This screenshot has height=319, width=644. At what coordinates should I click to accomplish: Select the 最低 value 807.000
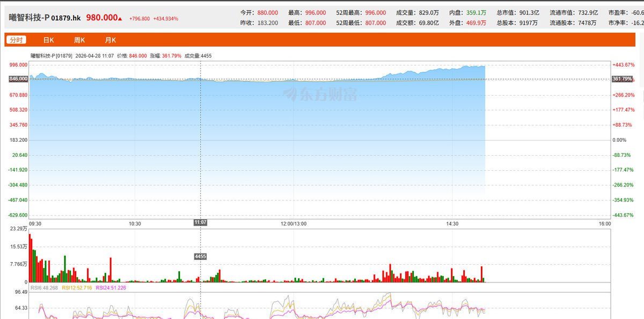pos(315,23)
